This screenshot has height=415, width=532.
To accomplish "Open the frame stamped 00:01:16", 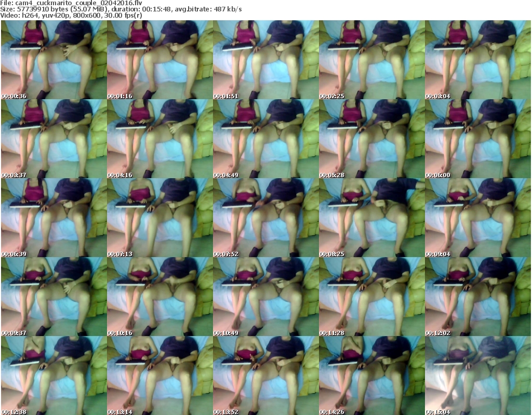I will pos(160,60).
